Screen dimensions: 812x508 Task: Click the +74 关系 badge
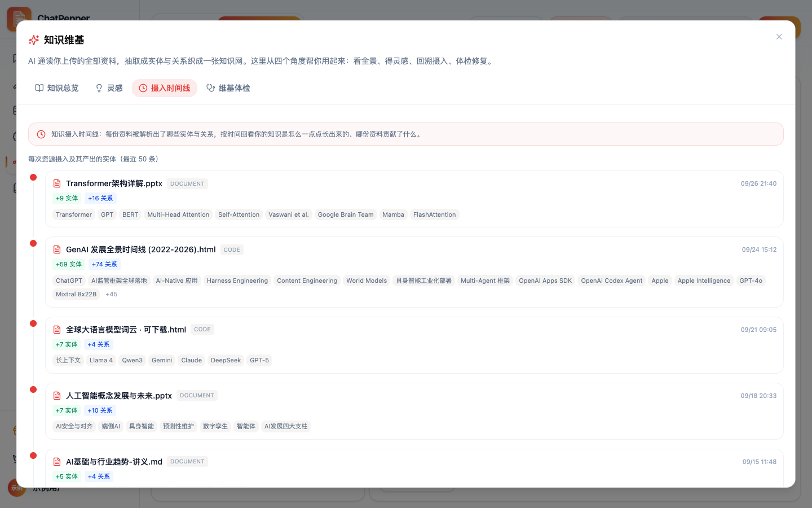tap(104, 264)
